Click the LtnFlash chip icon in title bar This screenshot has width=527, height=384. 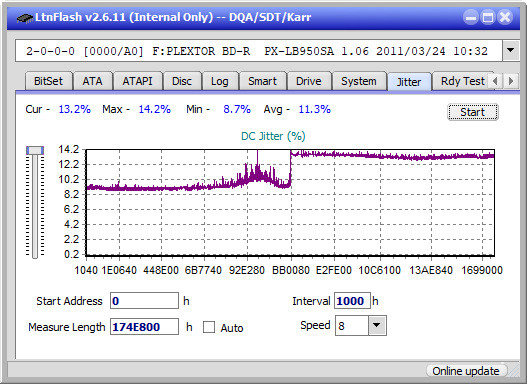tap(25, 17)
